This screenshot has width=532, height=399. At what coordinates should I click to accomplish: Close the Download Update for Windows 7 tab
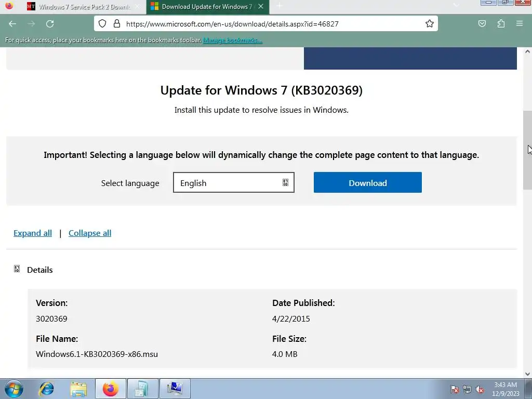click(261, 6)
